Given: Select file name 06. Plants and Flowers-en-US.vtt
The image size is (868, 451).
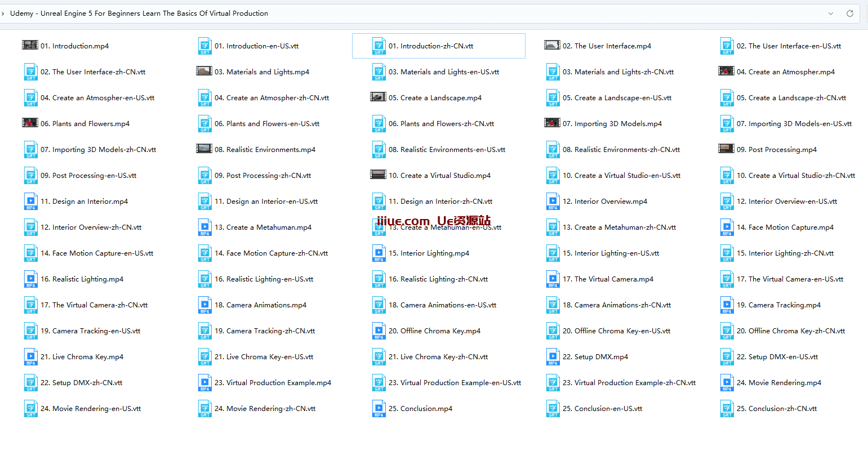Looking at the screenshot, I should [267, 124].
